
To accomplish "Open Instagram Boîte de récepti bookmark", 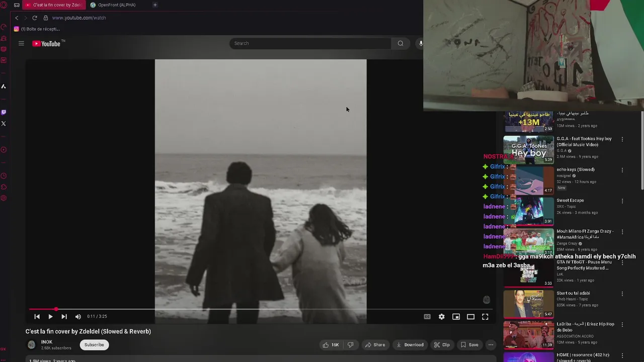I will [x=37, y=29].
